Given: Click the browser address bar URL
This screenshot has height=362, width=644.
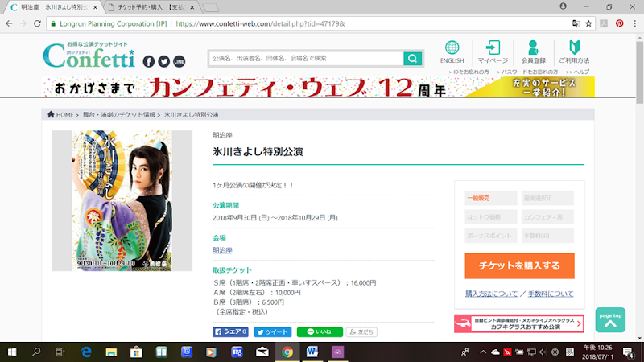Looking at the screenshot, I should 260,24.
